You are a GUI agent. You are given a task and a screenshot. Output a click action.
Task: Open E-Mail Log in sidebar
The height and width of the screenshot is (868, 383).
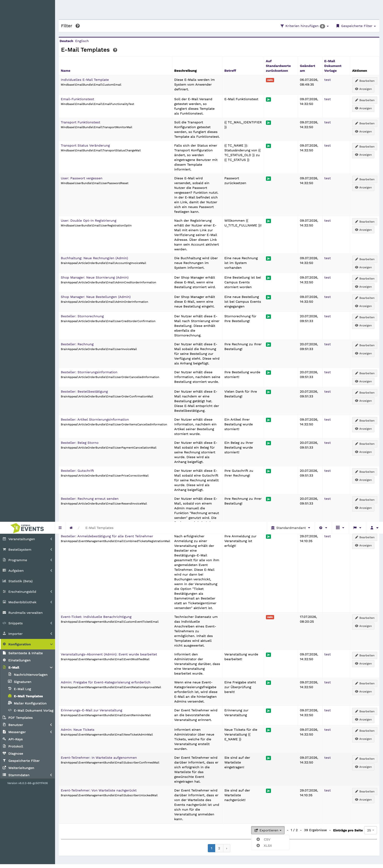pos(22,689)
